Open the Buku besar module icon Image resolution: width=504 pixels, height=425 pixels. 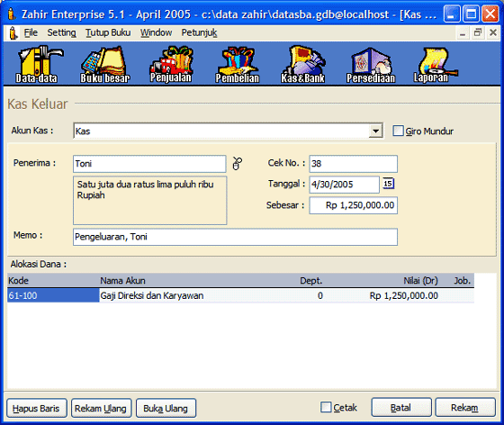coord(104,64)
